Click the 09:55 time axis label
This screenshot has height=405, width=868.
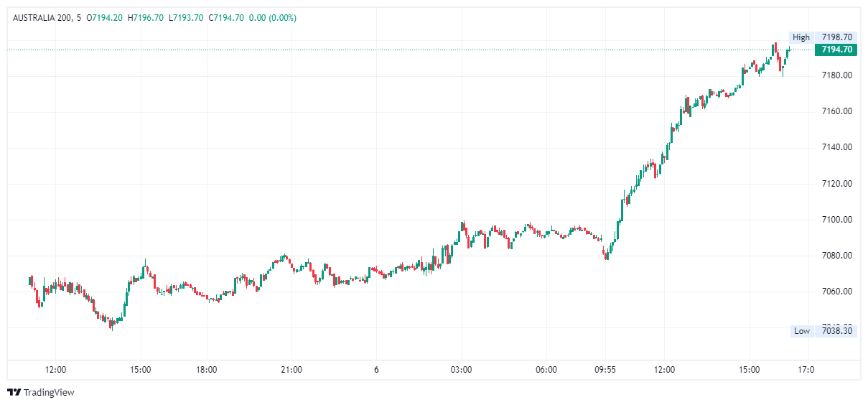point(605,370)
